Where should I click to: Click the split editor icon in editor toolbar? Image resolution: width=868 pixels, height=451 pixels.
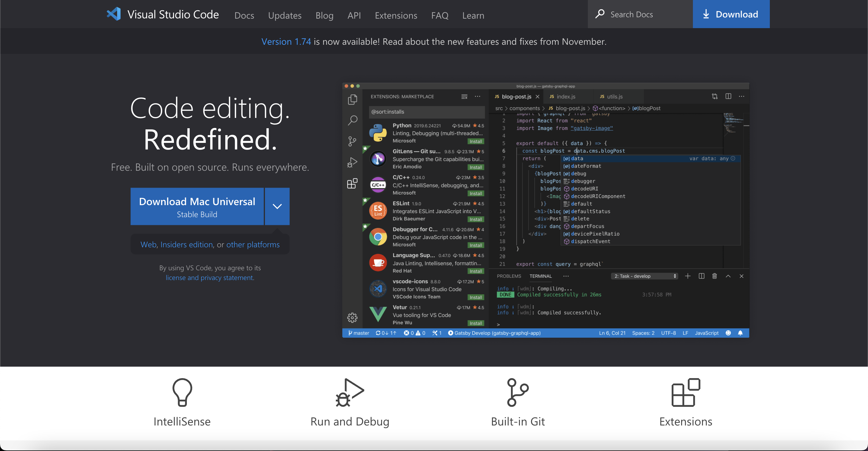click(728, 96)
